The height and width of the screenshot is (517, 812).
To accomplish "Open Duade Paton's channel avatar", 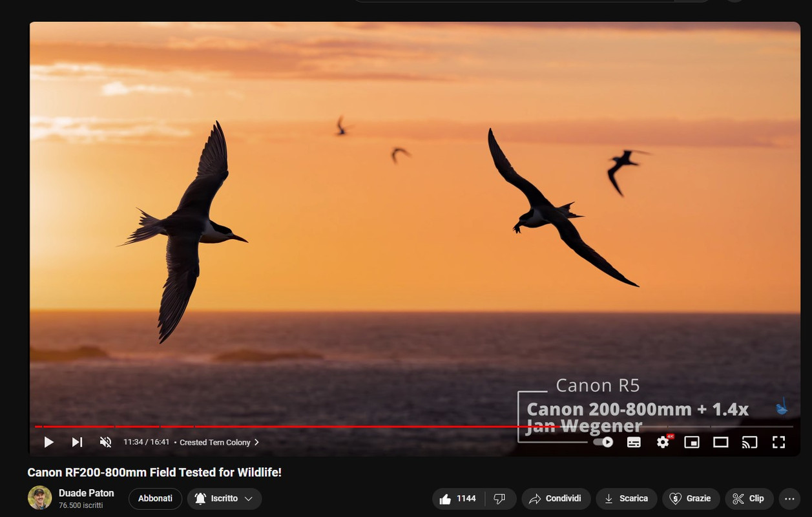I will coord(40,498).
